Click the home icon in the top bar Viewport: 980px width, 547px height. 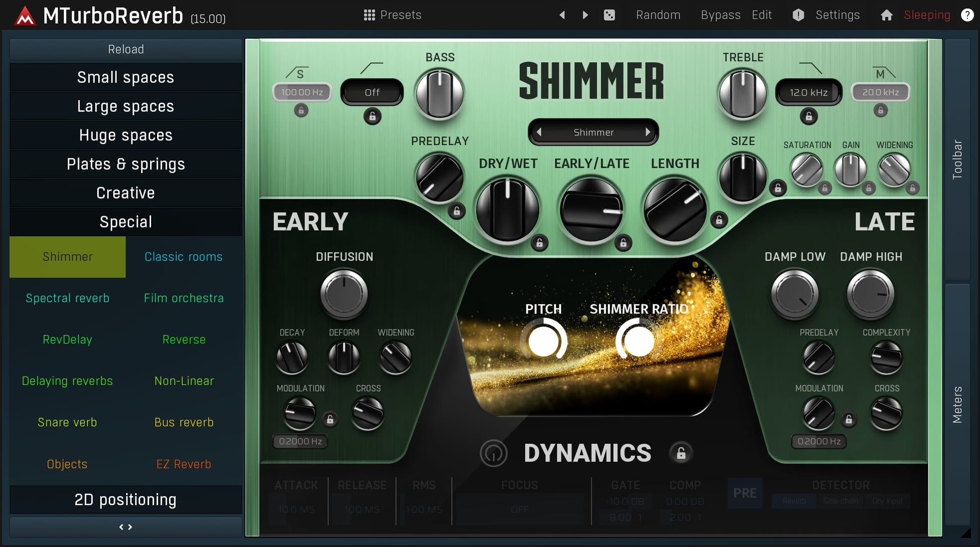tap(886, 15)
